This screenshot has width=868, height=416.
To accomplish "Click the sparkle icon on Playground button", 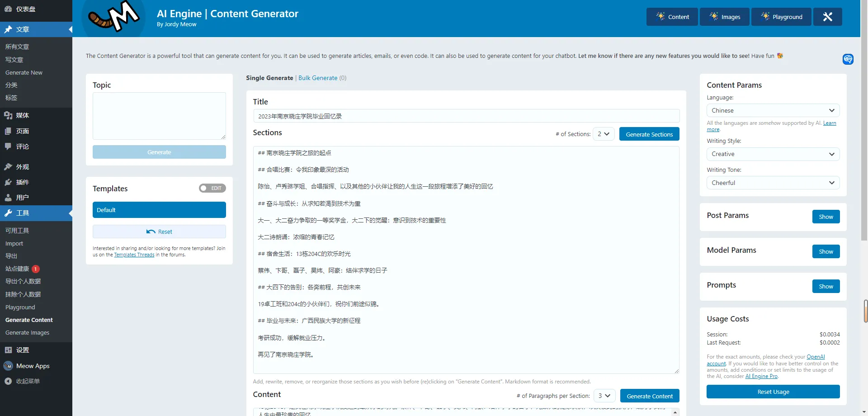I will click(765, 16).
